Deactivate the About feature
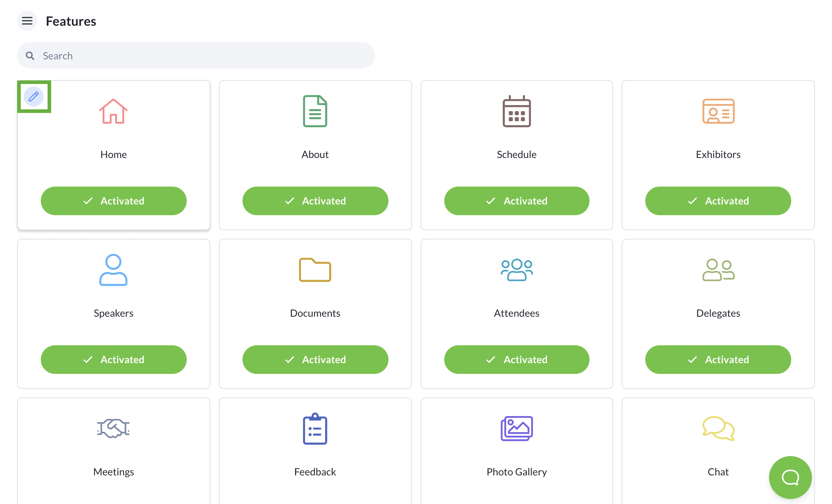The image size is (832, 504). point(315,201)
